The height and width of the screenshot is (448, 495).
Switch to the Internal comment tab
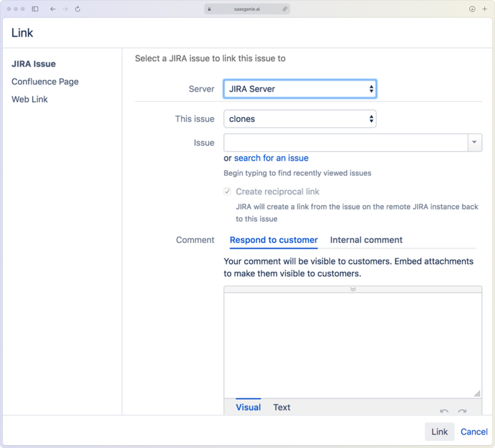pos(366,240)
